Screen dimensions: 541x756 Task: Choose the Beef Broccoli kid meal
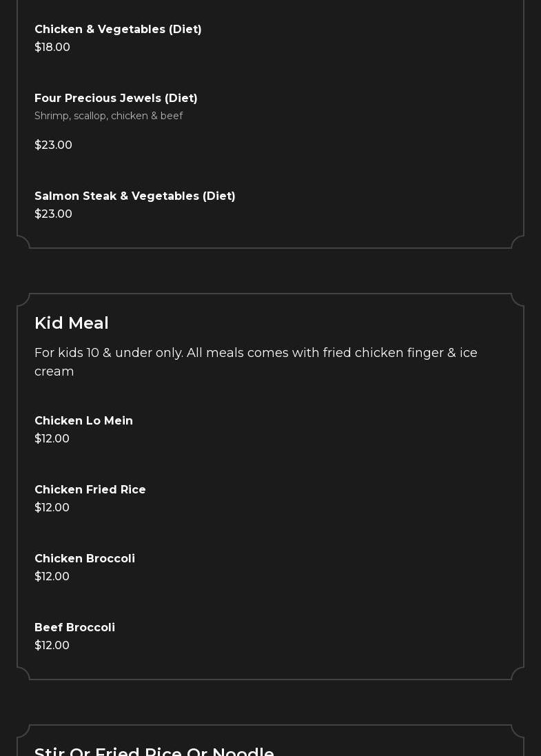(74, 628)
